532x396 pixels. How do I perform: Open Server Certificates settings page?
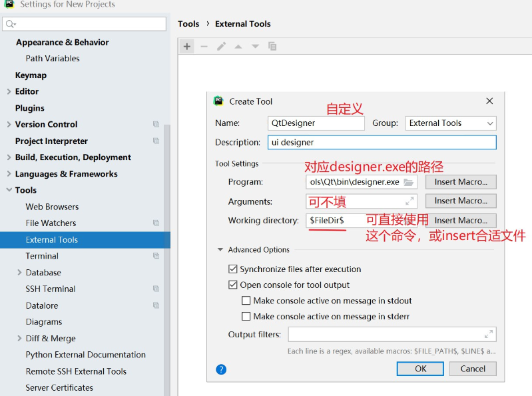(x=59, y=387)
